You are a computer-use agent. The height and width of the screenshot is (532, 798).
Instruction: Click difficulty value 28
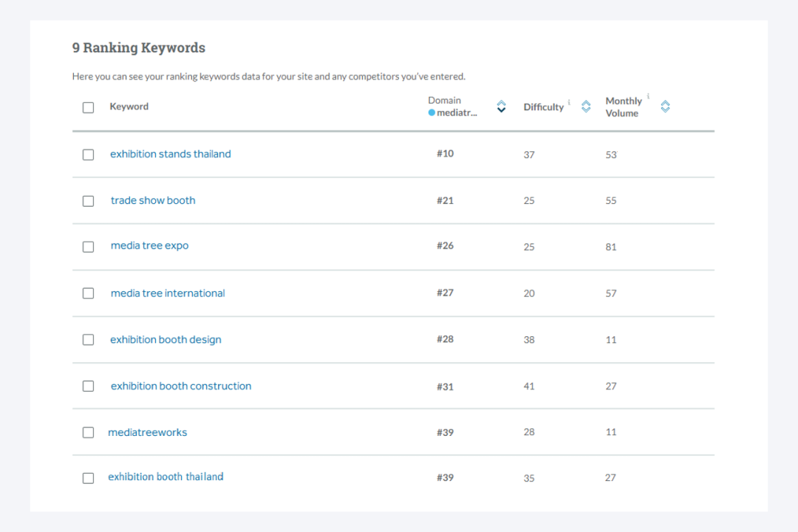pos(529,432)
